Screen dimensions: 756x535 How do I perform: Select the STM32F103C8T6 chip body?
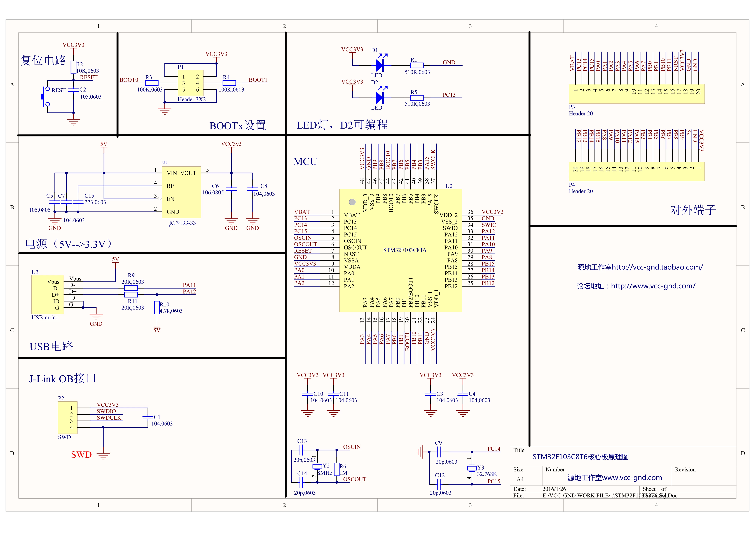click(401, 250)
